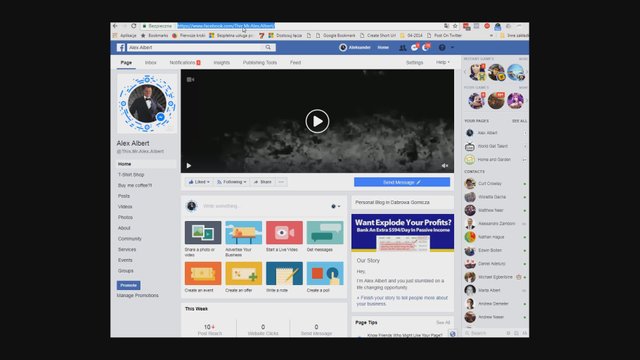The image size is (640, 360).
Task: Click the Finish your story link
Action: click(x=402, y=301)
